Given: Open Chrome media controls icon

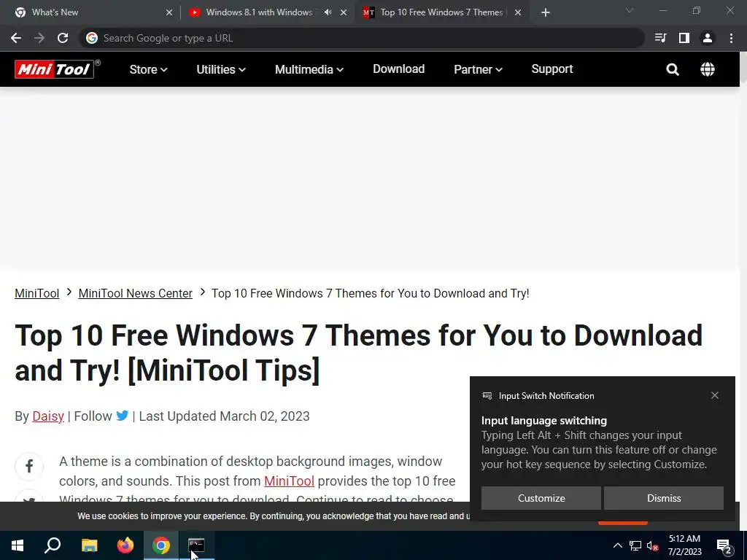Looking at the screenshot, I should pos(660,38).
